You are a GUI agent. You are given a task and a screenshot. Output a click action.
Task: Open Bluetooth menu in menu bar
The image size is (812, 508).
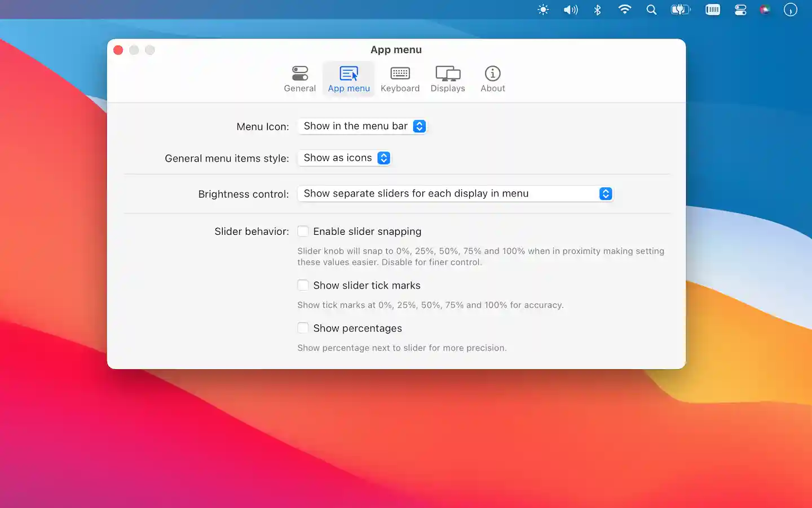(x=598, y=10)
